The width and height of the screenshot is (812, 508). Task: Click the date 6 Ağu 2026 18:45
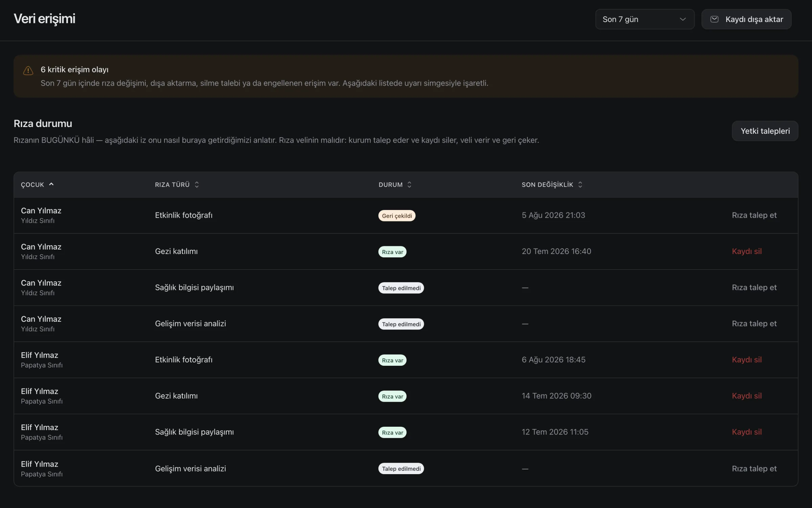tap(554, 360)
